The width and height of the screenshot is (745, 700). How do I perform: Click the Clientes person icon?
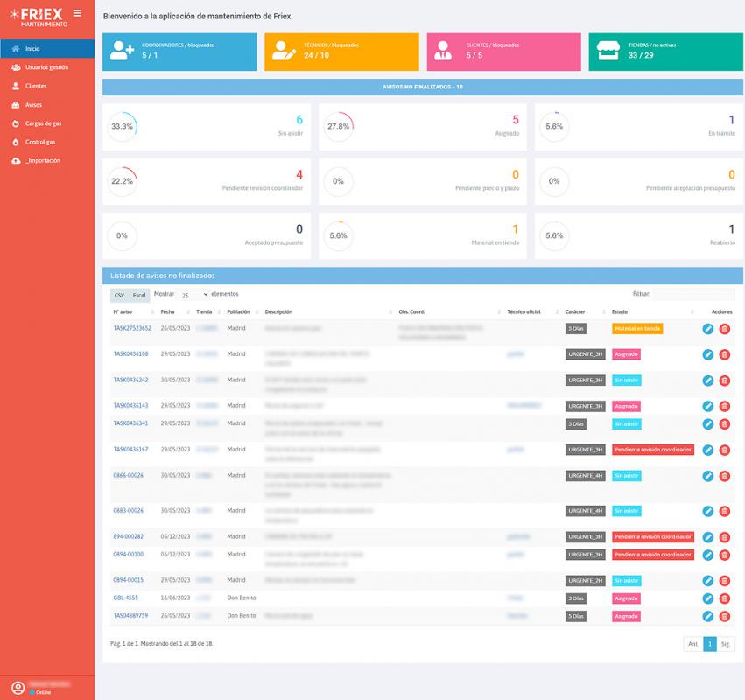click(x=443, y=51)
